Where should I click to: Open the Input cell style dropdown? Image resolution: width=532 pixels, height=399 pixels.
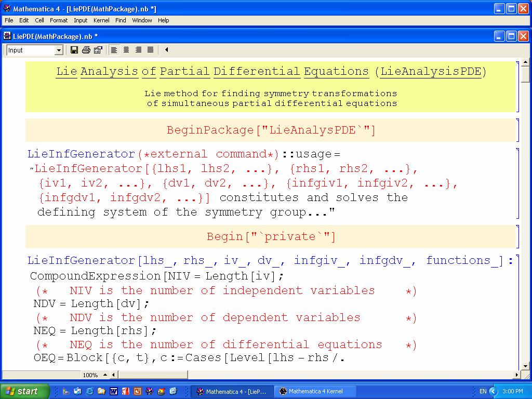[x=59, y=50]
